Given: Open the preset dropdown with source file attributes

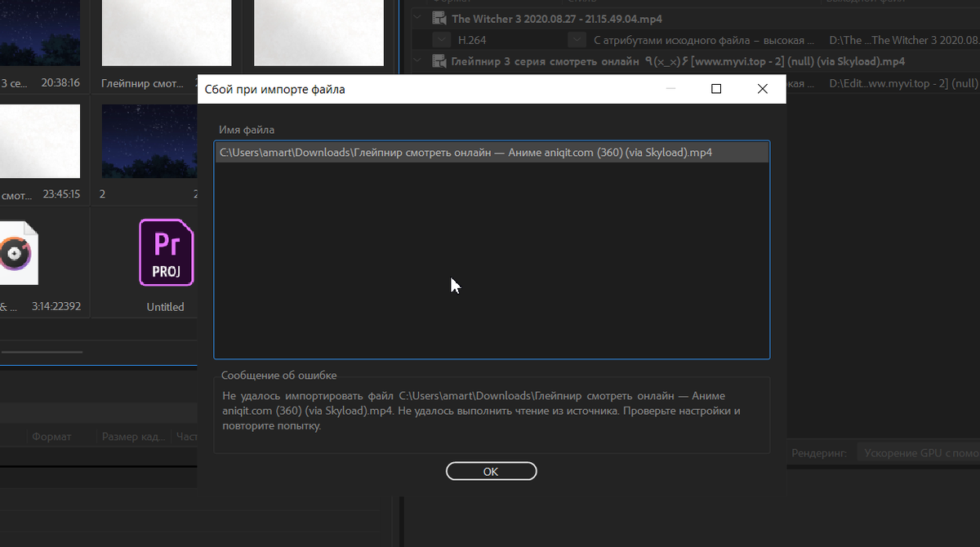Looking at the screenshot, I should coord(577,39).
